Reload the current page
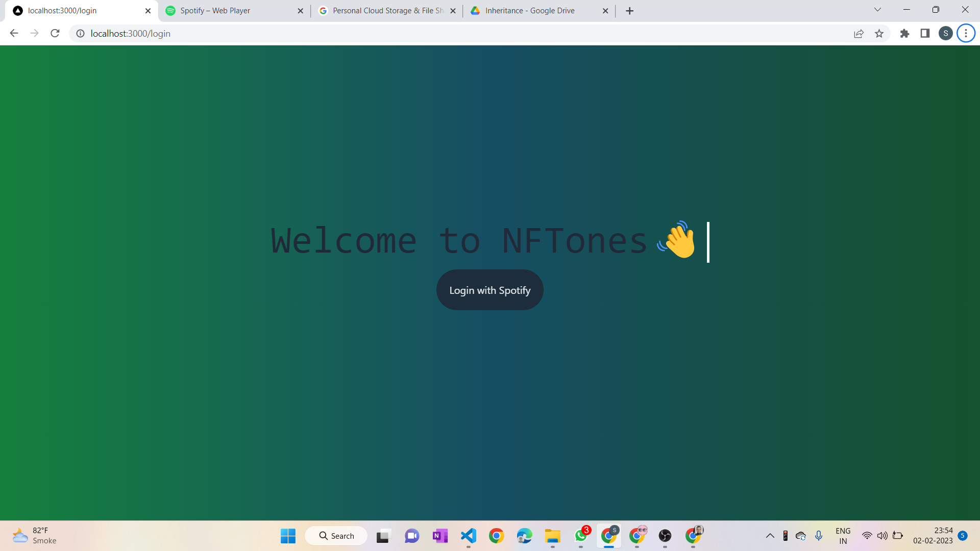Screen dimensions: 980x551 point(55,34)
